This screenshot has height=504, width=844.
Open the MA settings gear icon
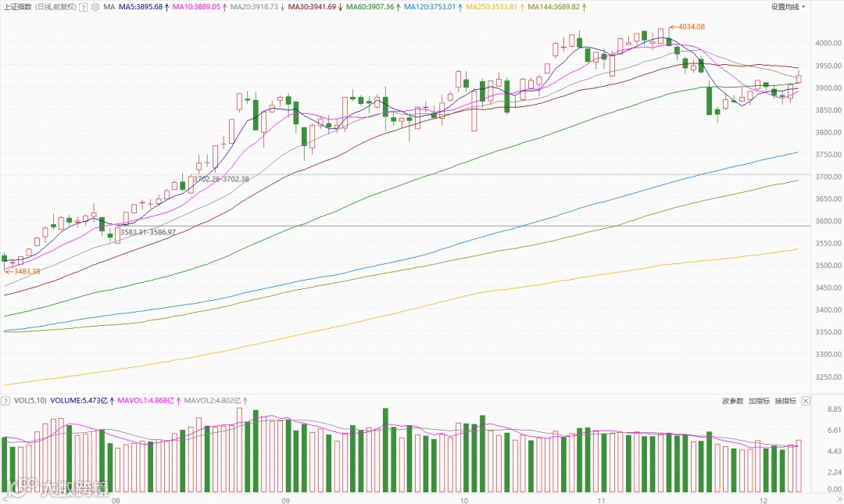95,8
